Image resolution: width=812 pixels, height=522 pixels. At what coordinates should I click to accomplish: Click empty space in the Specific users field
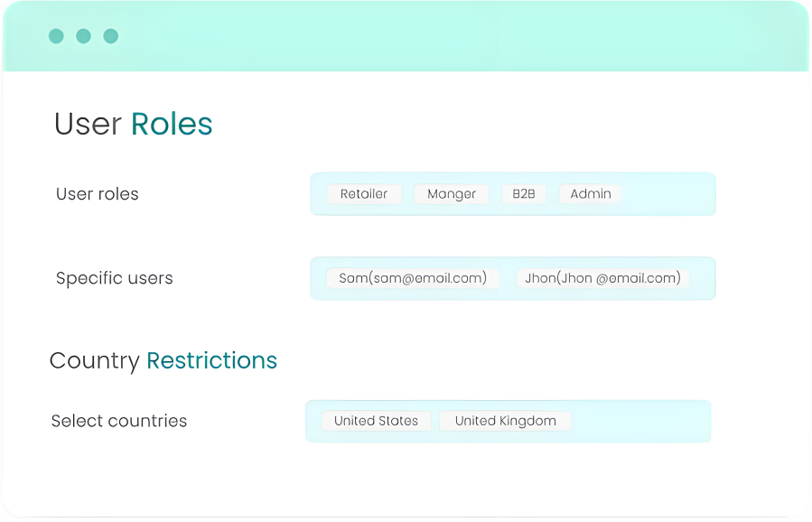[702, 278]
